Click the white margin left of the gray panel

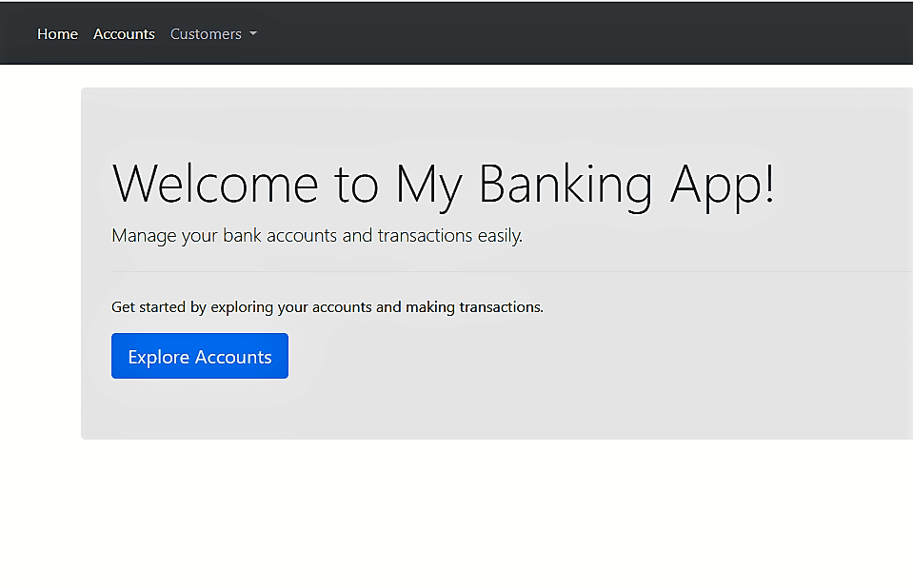pos(40,262)
